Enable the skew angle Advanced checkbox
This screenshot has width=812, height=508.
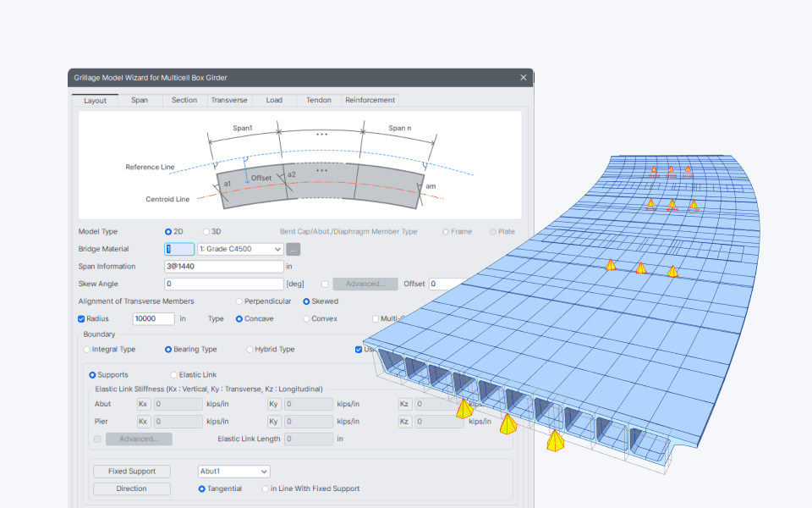tap(325, 284)
